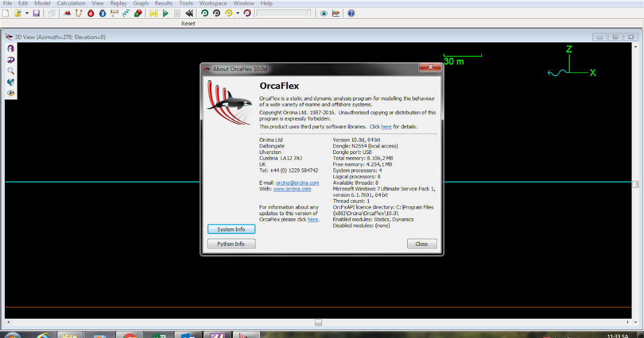Click the System Info button
The image size is (644, 338).
231,229
